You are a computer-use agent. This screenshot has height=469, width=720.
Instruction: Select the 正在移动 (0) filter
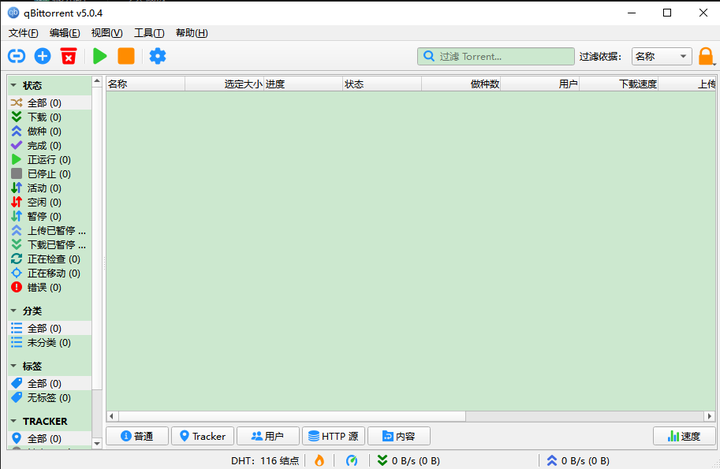(49, 273)
